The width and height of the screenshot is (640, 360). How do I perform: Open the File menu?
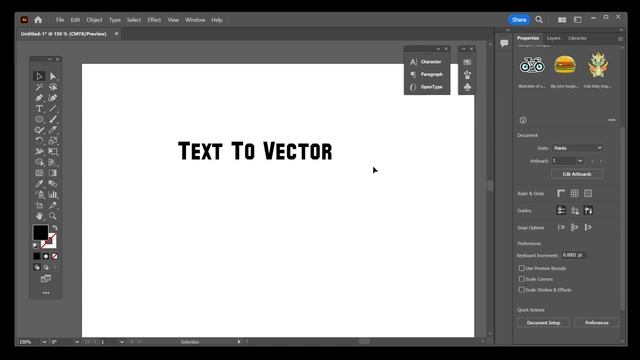[60, 20]
